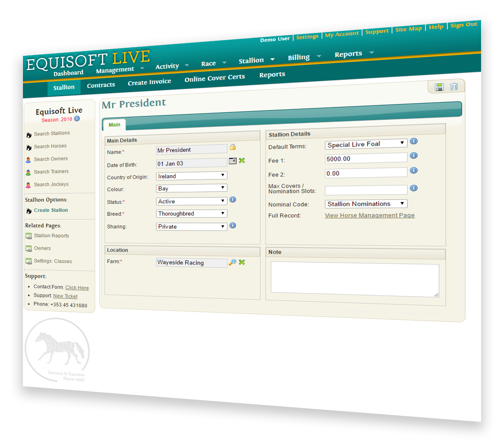Click person icon beside Search Trainers
Viewport: 504px width, 442px height.
28,172
